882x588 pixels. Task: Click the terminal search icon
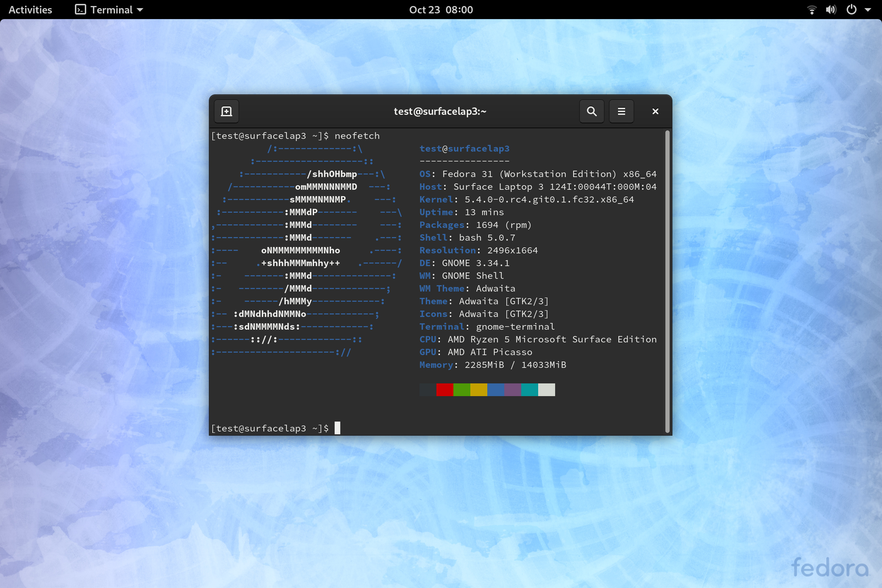click(x=592, y=111)
